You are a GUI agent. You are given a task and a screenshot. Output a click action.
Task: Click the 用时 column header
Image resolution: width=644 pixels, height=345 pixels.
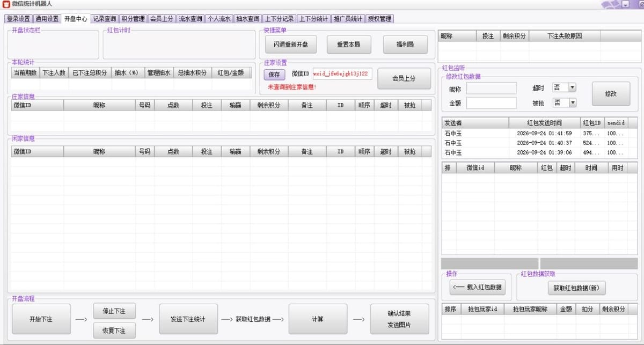(617, 168)
